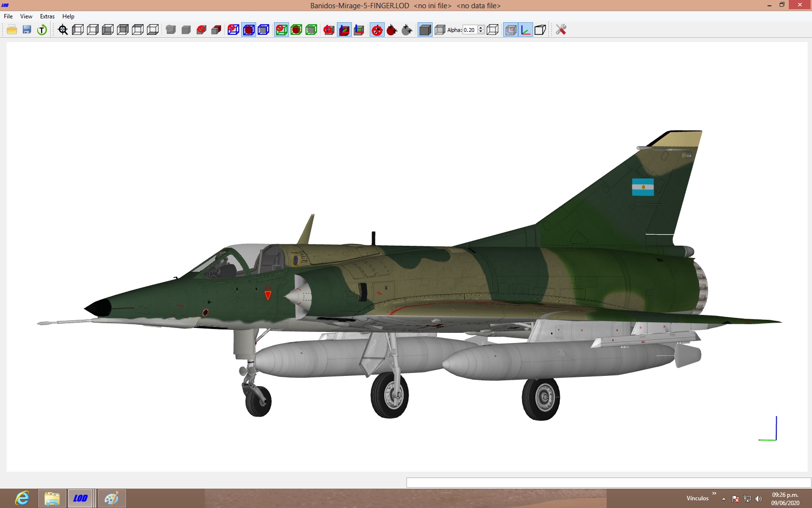Click the Alpha value input field
The width and height of the screenshot is (812, 508).
[x=470, y=30]
